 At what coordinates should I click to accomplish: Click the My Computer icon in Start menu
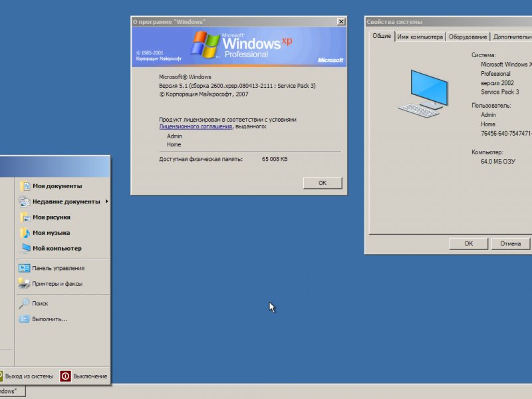[x=25, y=248]
